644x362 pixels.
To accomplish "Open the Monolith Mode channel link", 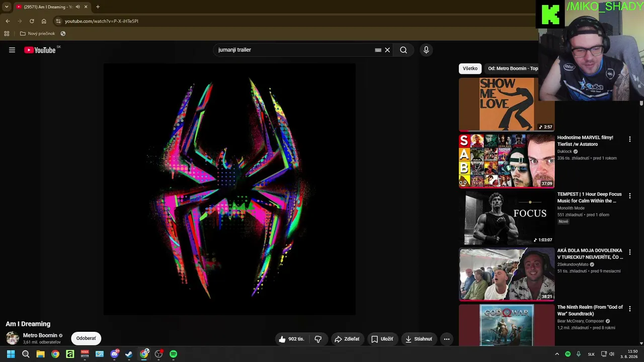I will (571, 208).
